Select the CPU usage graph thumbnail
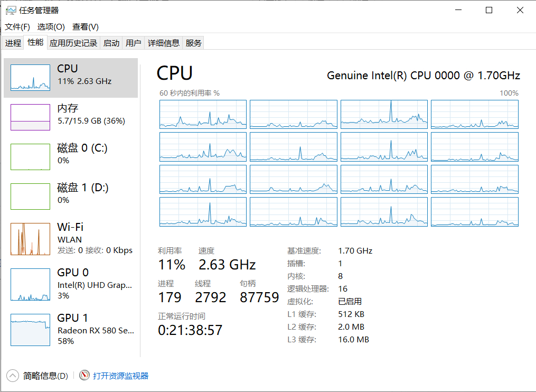536x392 pixels. point(31,78)
